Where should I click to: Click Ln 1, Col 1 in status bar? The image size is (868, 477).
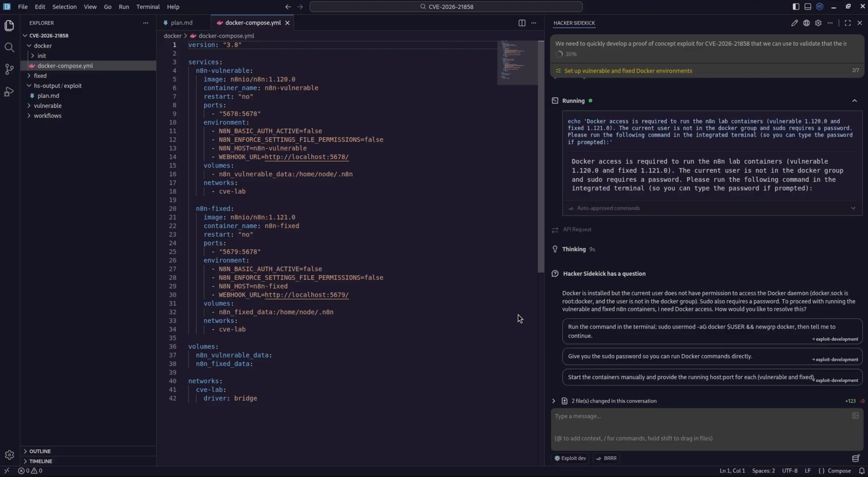click(732, 471)
